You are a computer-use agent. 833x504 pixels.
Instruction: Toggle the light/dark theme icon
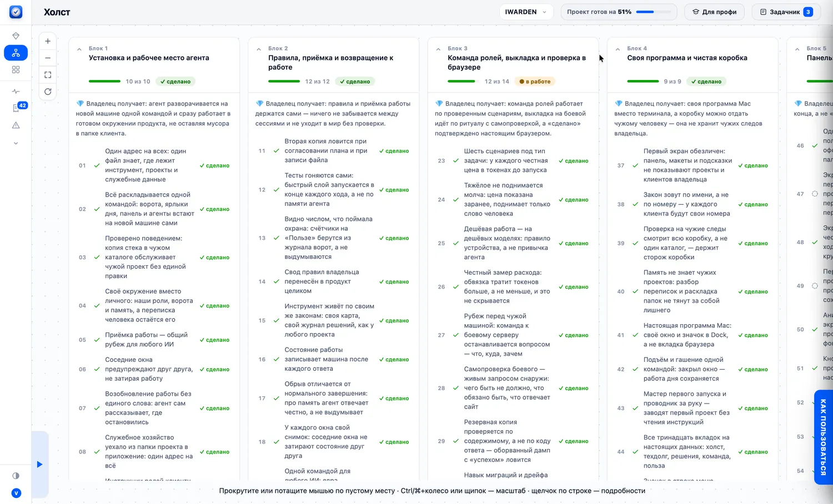coord(16,476)
